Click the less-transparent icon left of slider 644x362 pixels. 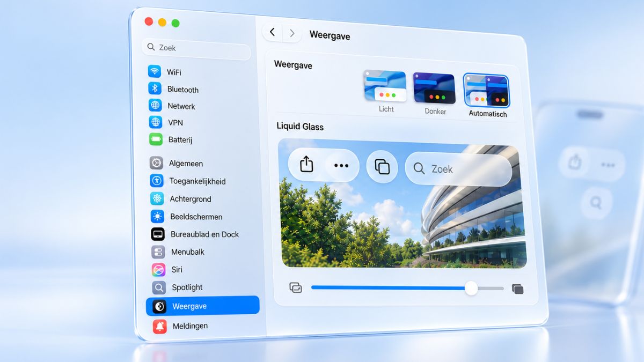[296, 287]
